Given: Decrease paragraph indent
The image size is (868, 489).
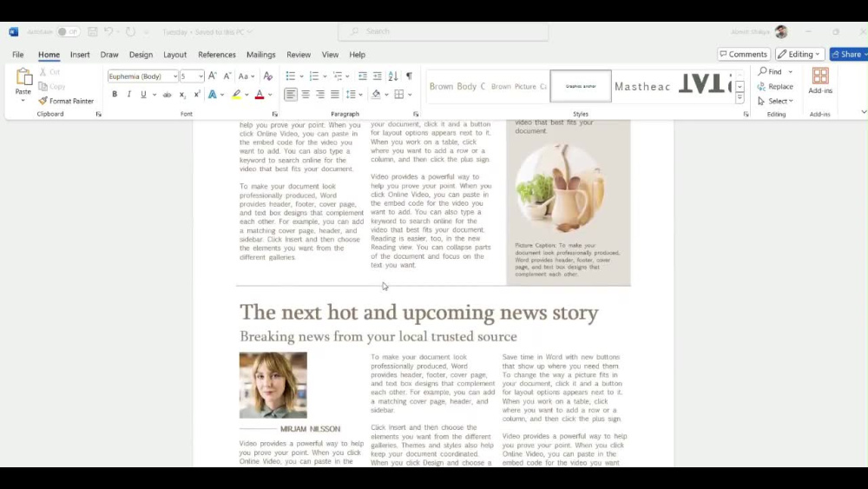Looking at the screenshot, I should point(363,76).
